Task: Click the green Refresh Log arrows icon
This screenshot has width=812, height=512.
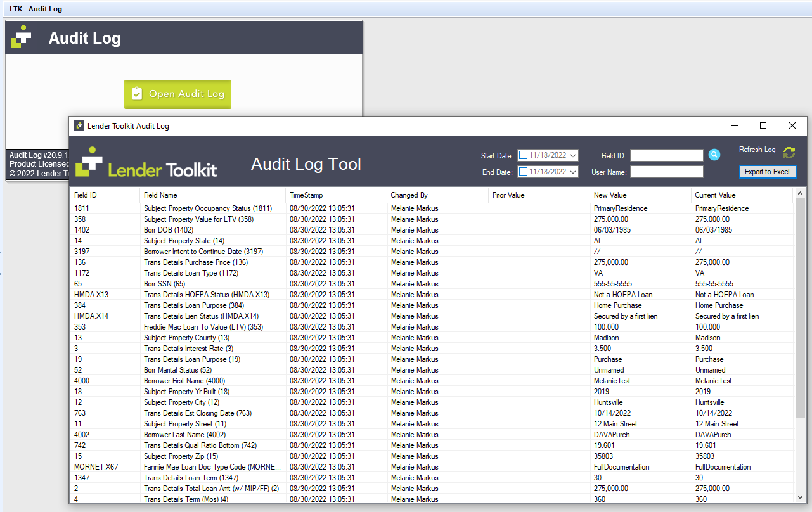Action: click(789, 153)
